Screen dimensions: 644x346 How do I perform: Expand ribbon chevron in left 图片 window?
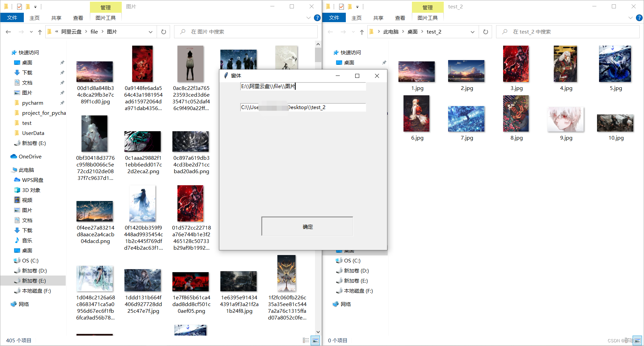coord(309,18)
